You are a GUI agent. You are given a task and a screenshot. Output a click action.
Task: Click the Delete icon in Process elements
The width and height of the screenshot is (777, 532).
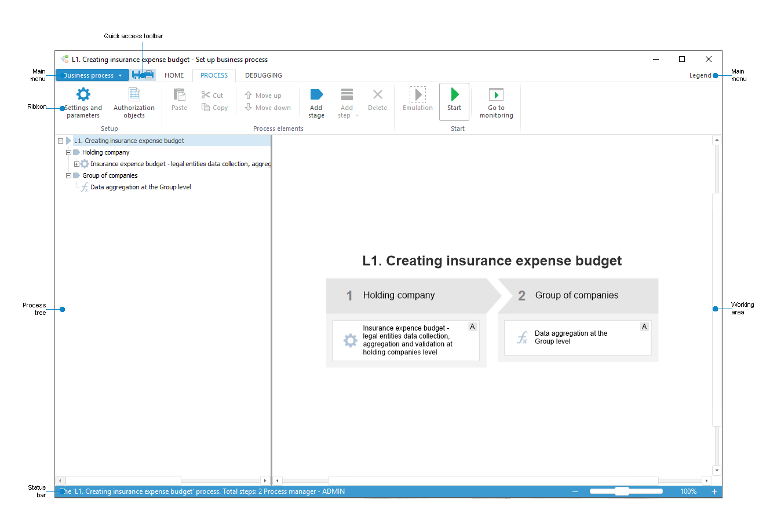377,94
